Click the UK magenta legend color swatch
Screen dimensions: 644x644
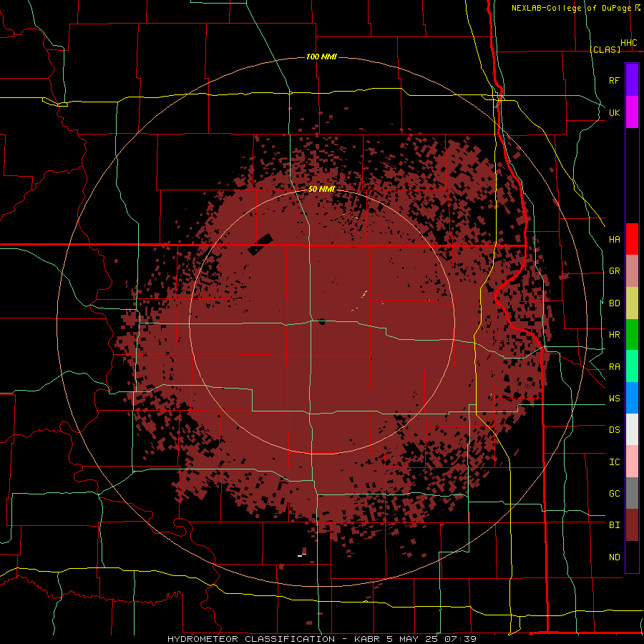pyautogui.click(x=632, y=112)
